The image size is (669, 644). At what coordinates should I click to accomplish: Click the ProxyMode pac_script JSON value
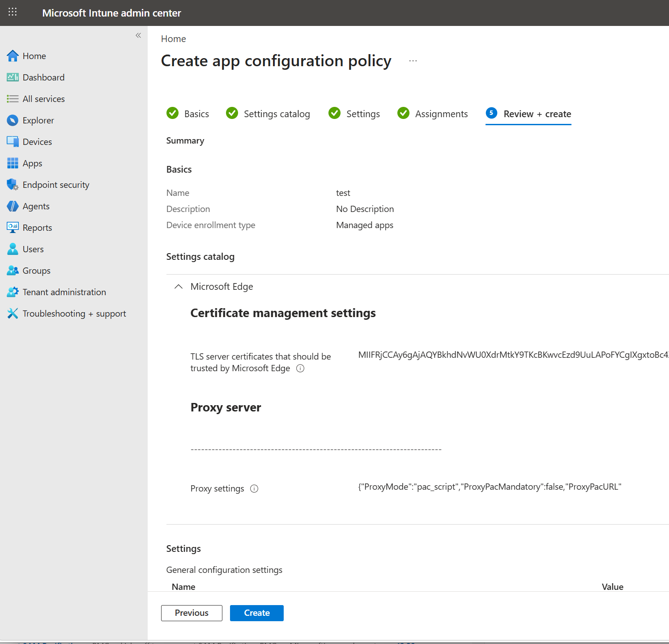[490, 487]
